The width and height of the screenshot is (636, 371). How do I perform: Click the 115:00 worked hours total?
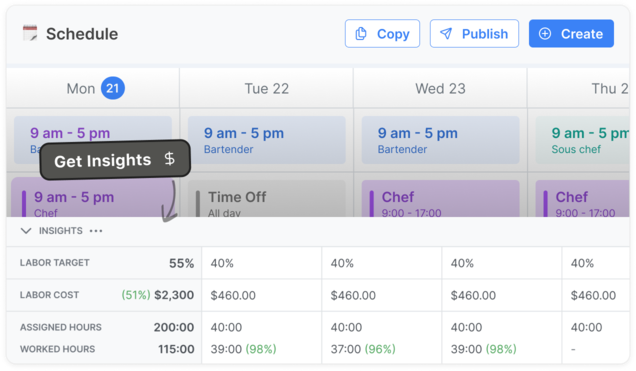[x=176, y=349]
